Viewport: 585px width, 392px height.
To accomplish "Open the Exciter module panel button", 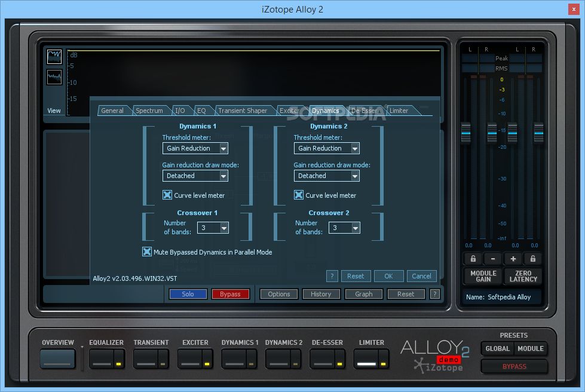I will [x=190, y=359].
